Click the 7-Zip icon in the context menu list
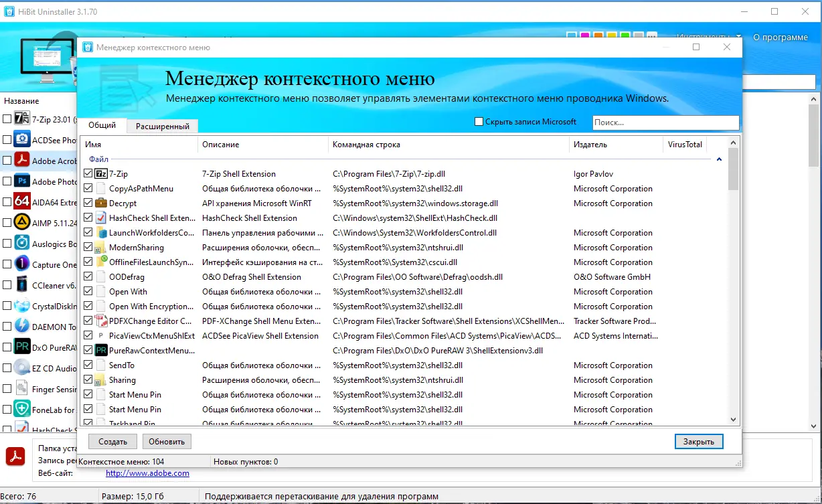Image resolution: width=822 pixels, height=504 pixels. [x=101, y=174]
